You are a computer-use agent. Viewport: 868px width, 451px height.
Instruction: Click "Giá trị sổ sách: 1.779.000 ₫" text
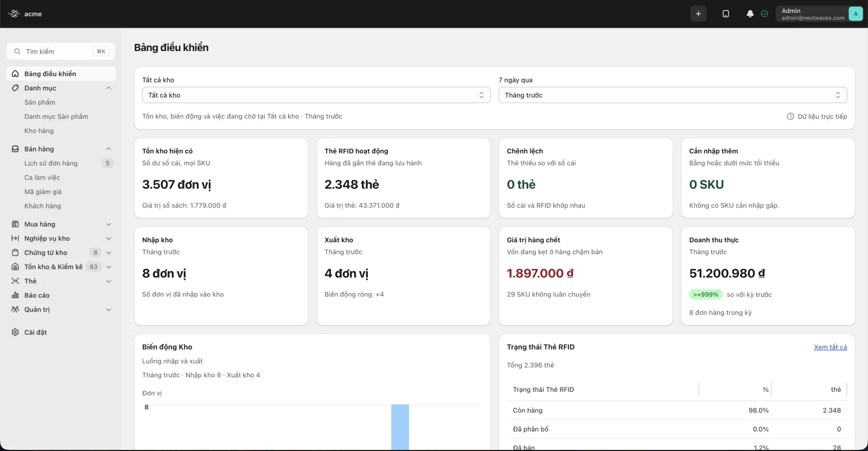(184, 206)
